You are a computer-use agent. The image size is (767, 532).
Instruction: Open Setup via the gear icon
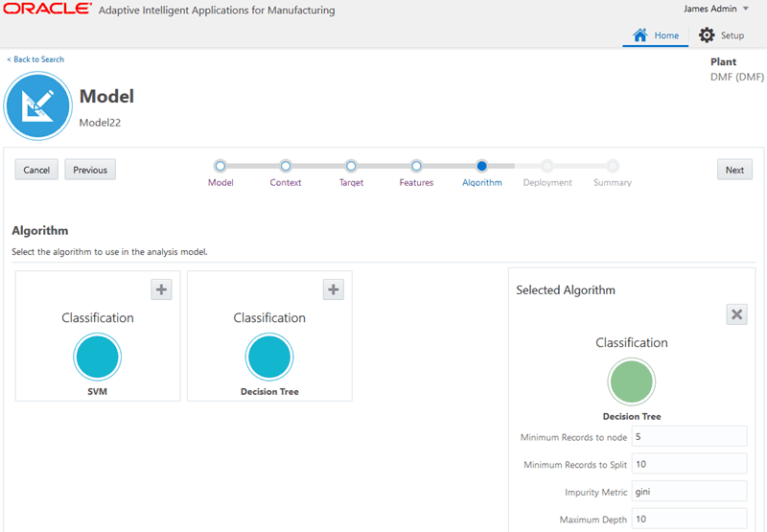click(707, 35)
